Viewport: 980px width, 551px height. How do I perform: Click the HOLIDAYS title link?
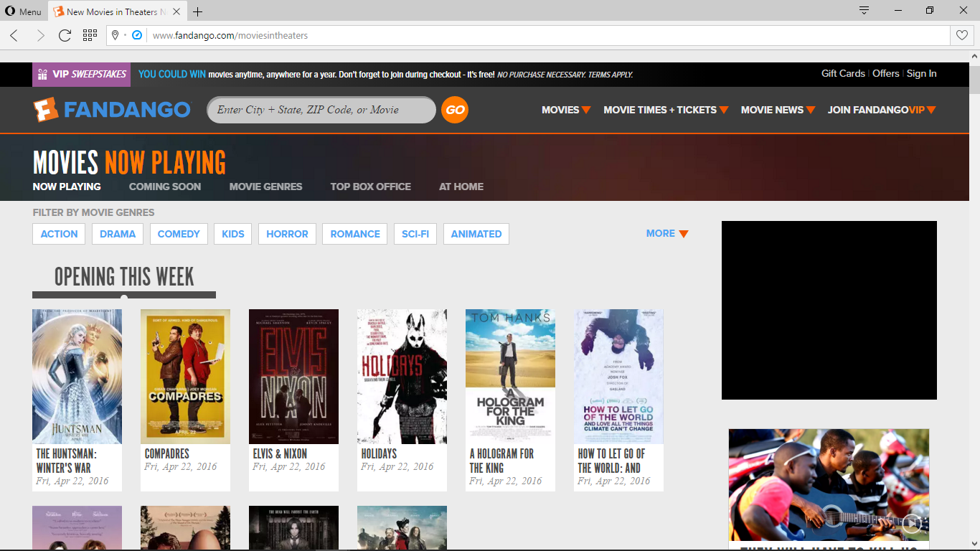379,453
